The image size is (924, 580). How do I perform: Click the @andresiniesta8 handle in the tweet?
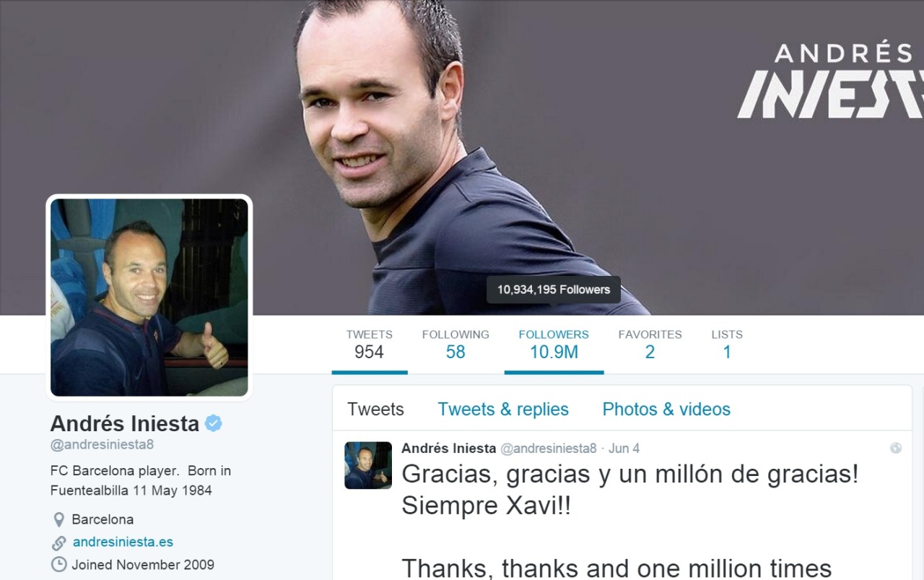click(549, 449)
